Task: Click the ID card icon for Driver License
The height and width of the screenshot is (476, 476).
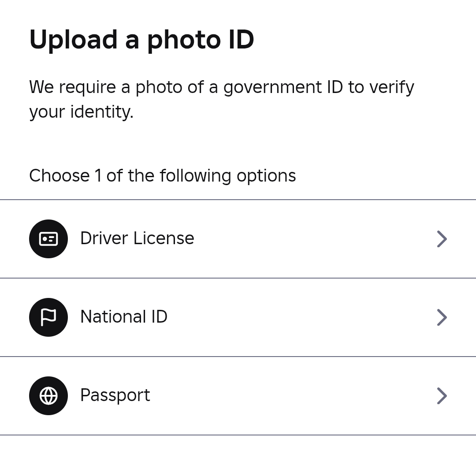Action: click(x=48, y=239)
